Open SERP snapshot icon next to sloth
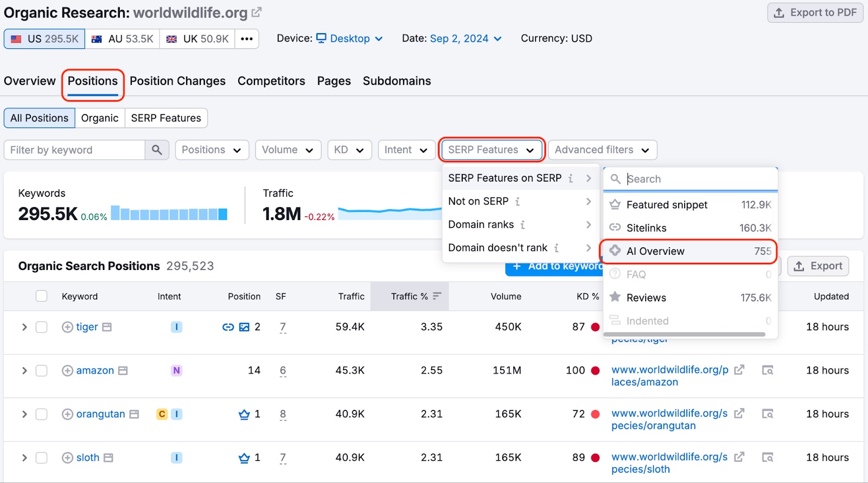 point(108,458)
